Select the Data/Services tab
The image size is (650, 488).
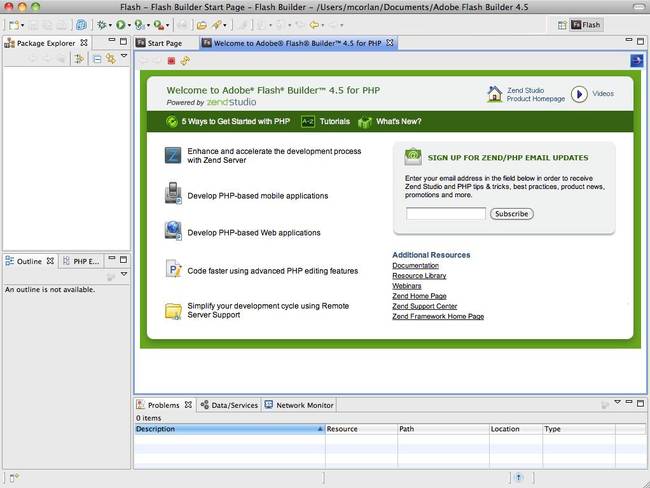click(229, 405)
